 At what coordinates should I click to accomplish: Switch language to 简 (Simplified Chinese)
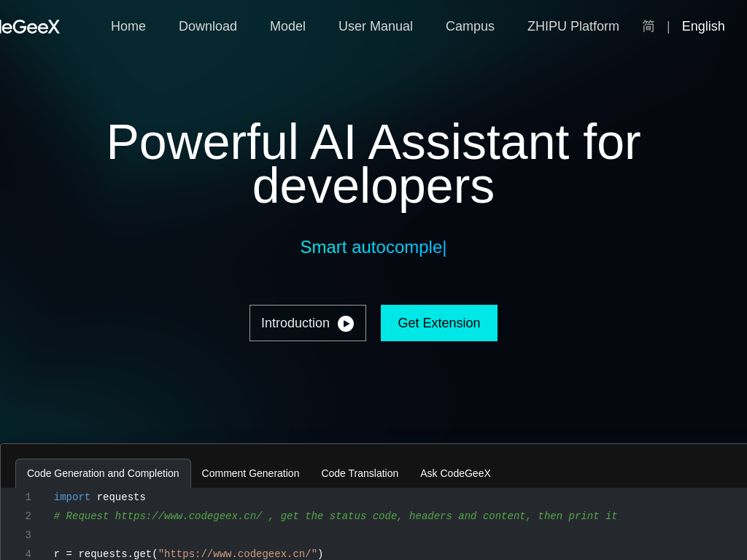coord(649,26)
